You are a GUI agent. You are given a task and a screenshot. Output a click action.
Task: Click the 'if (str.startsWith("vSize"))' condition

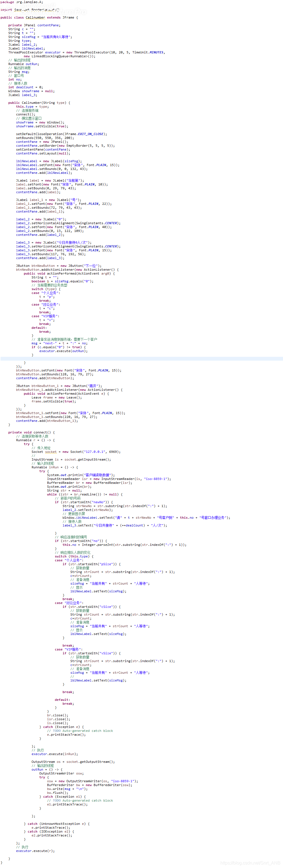(92, 653)
